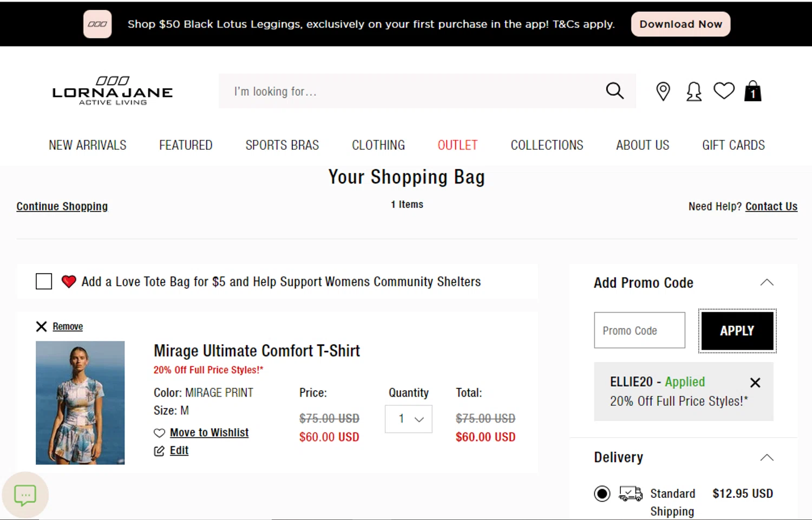The image size is (812, 520).
Task: Collapse the Delivery section
Action: (767, 458)
